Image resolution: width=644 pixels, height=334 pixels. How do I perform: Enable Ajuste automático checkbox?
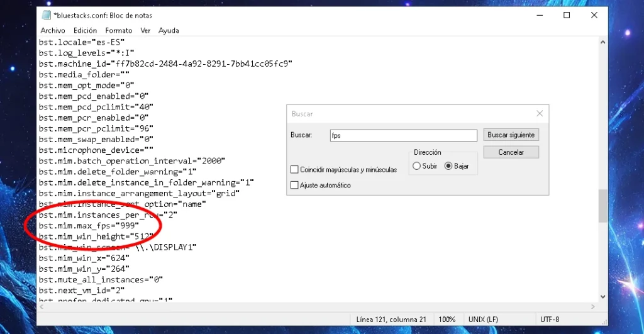tap(294, 186)
